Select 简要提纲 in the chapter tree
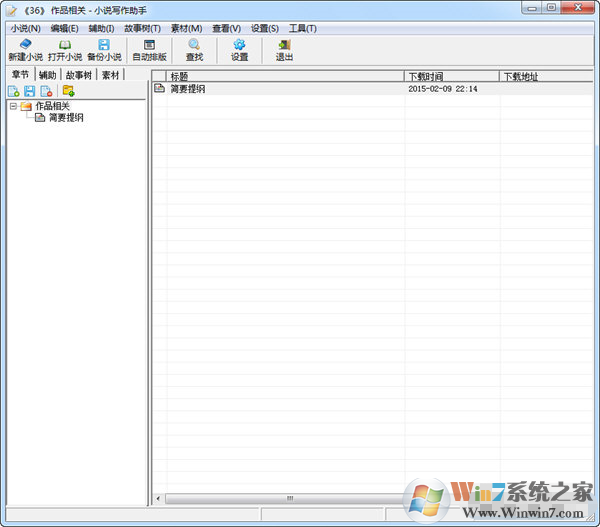600x527 pixels. pyautogui.click(x=66, y=117)
